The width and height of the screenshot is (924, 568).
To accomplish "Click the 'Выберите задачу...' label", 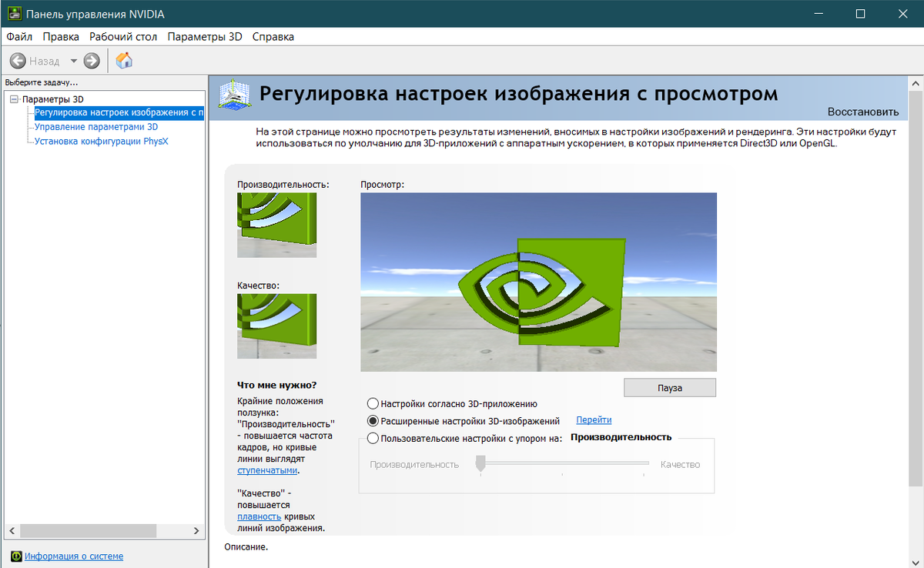I will 42,82.
